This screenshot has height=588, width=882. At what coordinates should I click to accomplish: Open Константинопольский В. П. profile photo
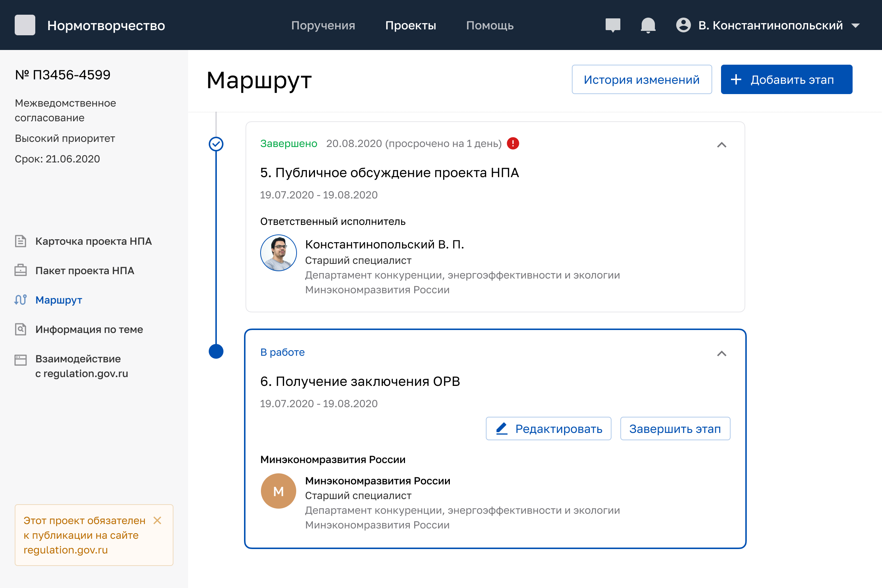pyautogui.click(x=278, y=253)
